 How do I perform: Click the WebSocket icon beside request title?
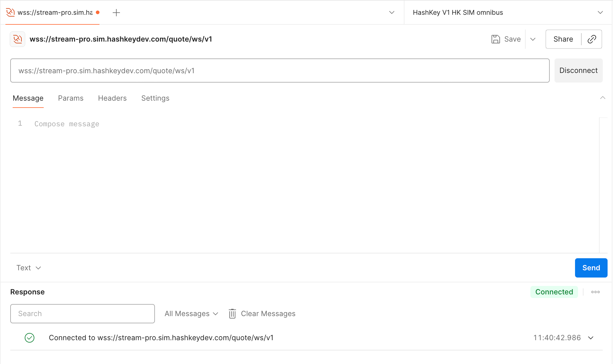coord(17,39)
